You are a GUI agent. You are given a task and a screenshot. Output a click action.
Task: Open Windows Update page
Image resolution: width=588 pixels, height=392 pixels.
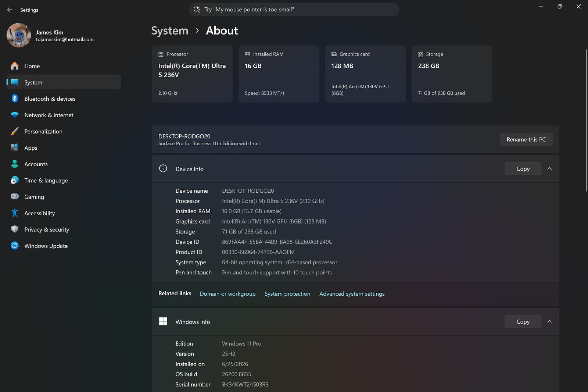pyautogui.click(x=64, y=246)
